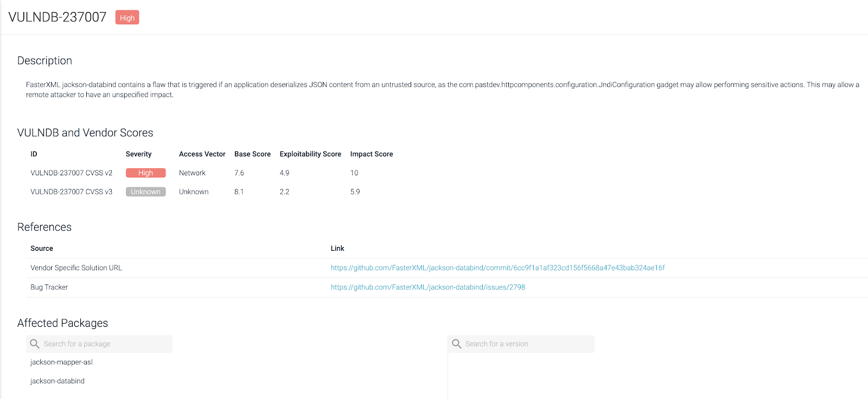Select the jackson-databind package

coord(58,381)
